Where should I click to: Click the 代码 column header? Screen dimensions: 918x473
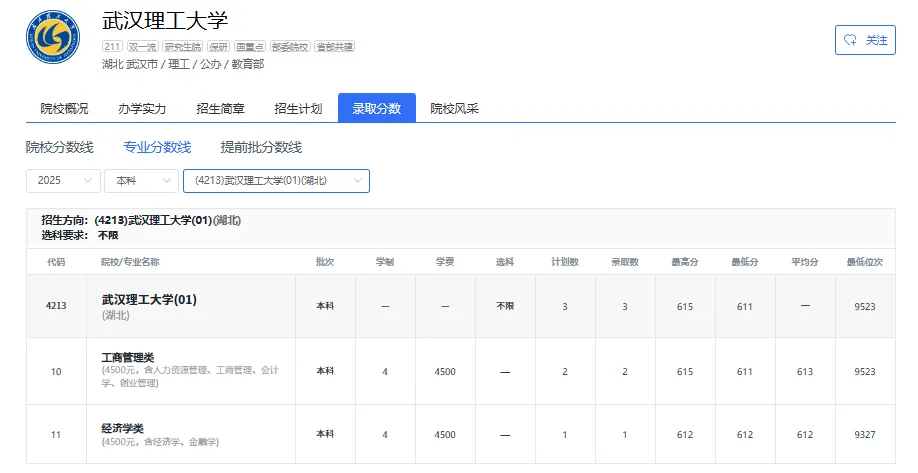click(56, 262)
